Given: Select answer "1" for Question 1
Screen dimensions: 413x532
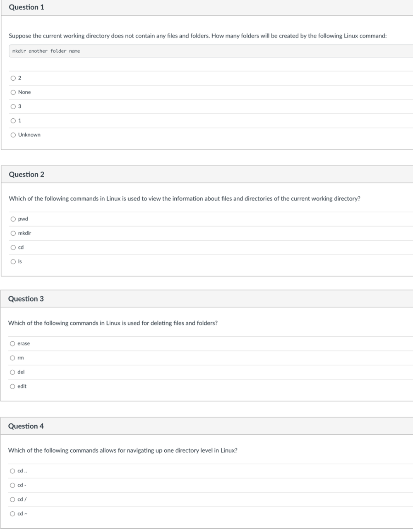Looking at the screenshot, I should [x=13, y=120].
